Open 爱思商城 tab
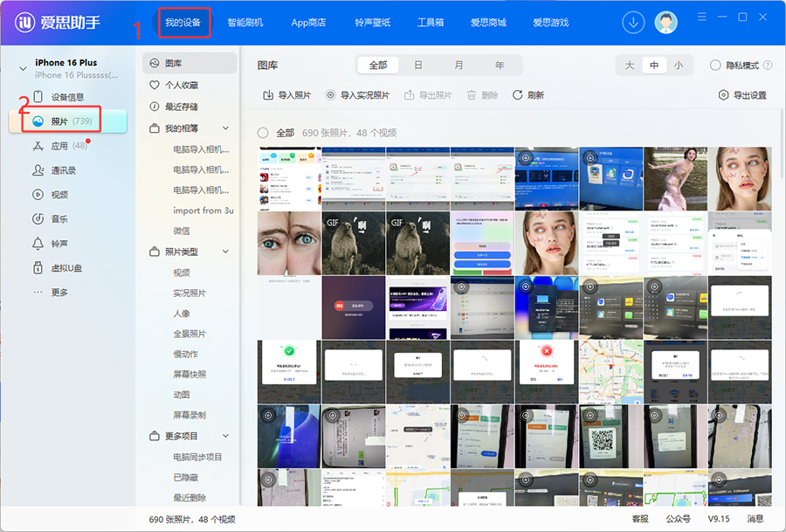 point(488,23)
